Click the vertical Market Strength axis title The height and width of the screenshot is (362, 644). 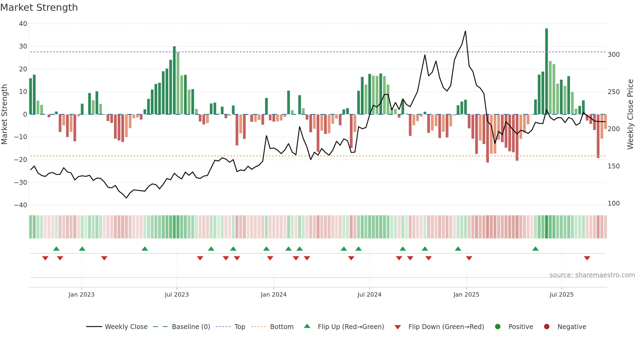5,114
